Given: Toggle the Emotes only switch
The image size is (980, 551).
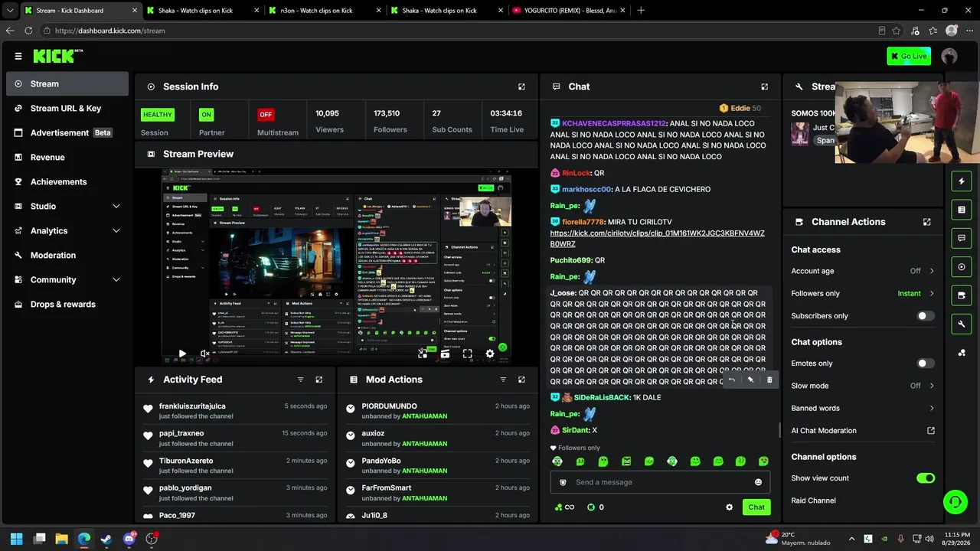Looking at the screenshot, I should click(x=926, y=364).
